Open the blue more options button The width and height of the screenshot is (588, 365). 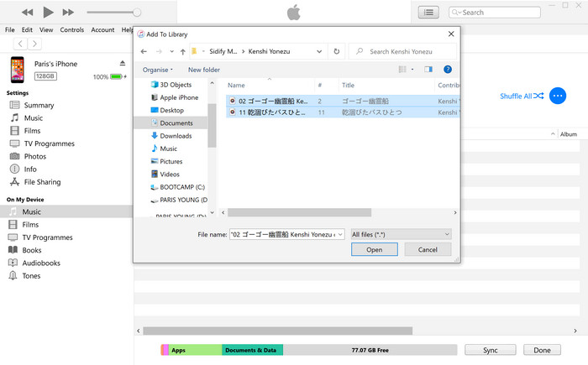558,96
